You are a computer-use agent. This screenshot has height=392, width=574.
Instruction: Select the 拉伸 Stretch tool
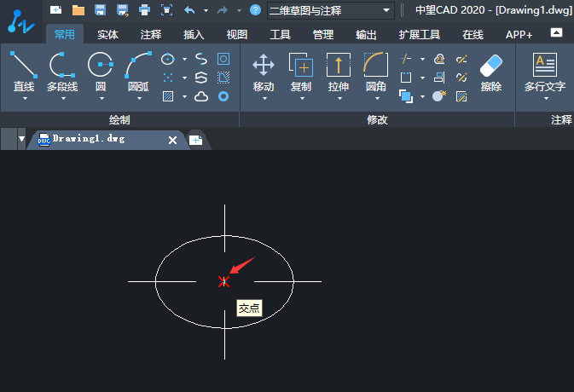click(339, 72)
